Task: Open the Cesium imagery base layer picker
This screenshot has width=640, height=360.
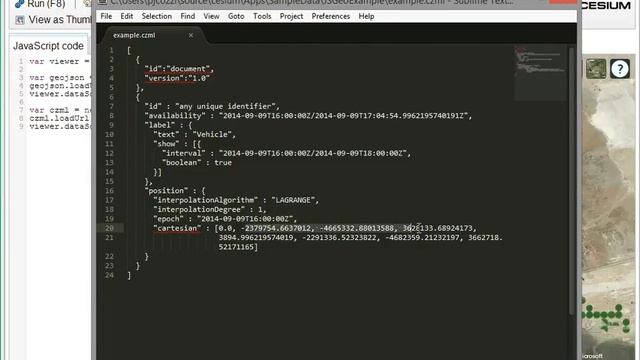Action: click(596, 69)
